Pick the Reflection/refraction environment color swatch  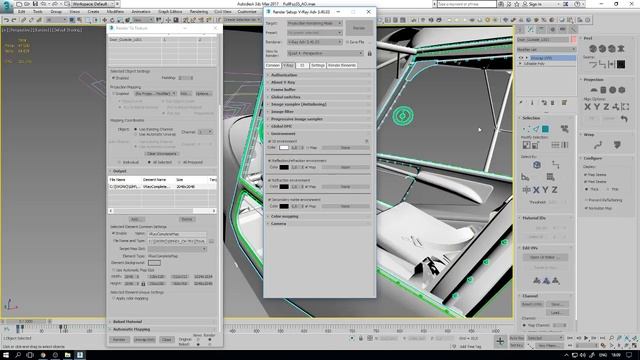click(284, 167)
